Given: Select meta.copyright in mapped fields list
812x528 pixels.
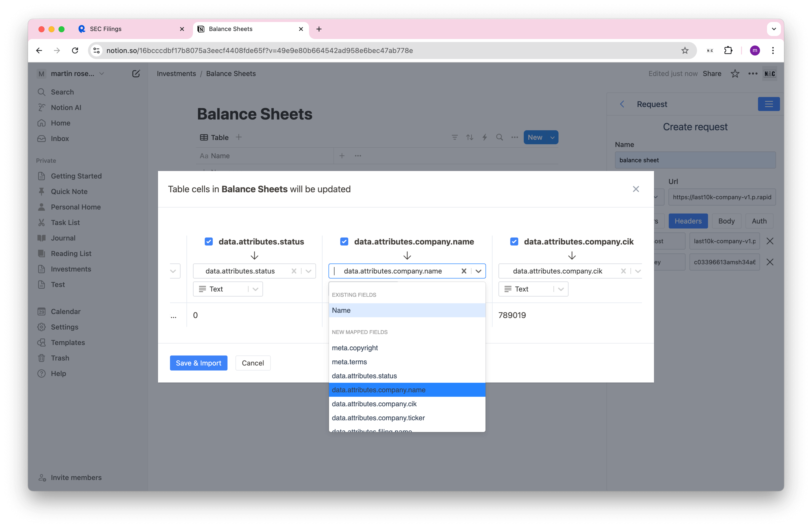Looking at the screenshot, I should 407,348.
